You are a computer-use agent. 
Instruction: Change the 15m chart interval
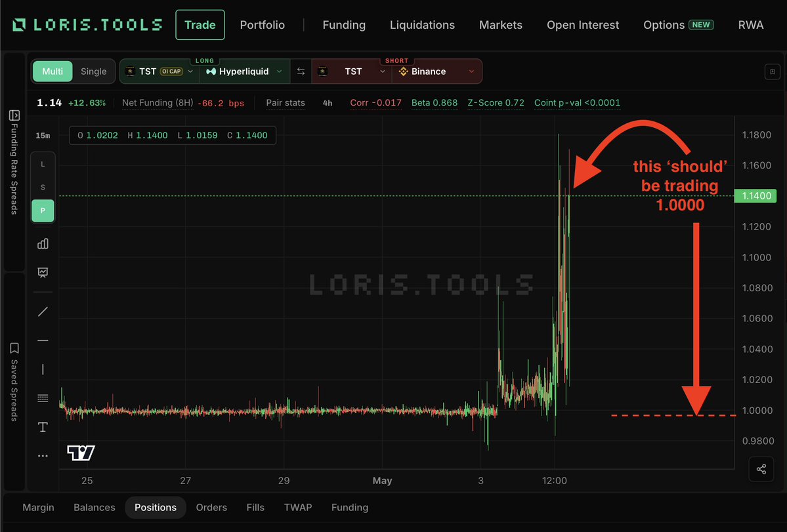pos(43,135)
